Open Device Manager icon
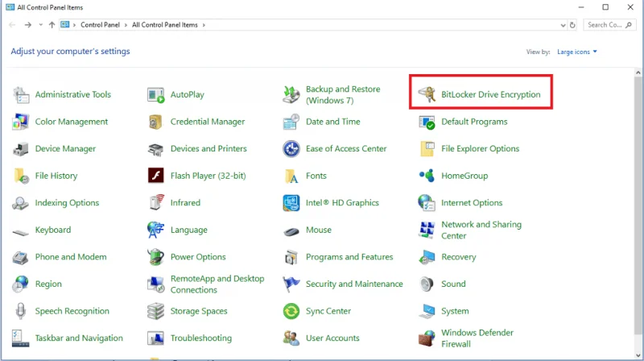 point(21,149)
